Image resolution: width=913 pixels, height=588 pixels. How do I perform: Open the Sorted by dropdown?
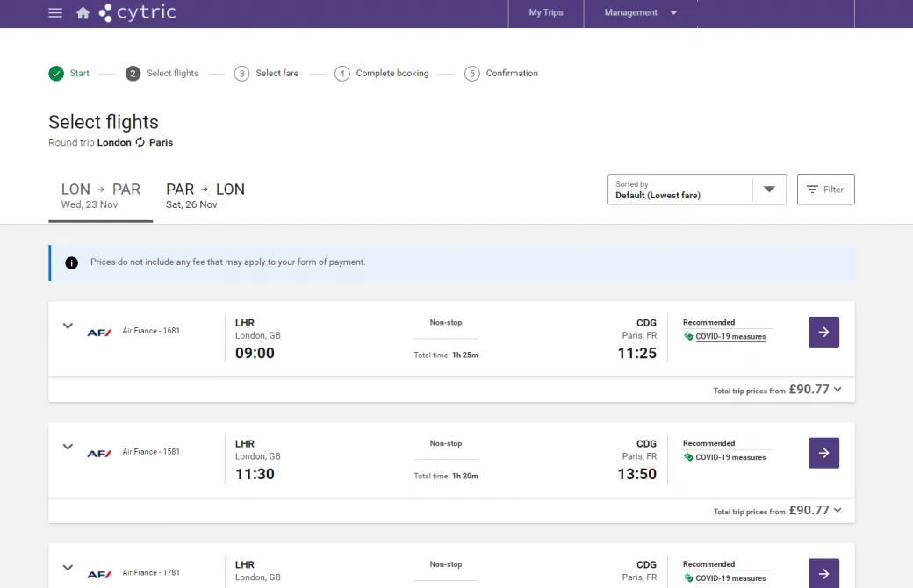tap(697, 190)
